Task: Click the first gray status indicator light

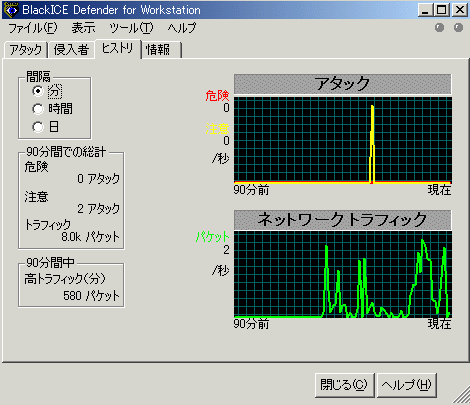Action: pyautogui.click(x=439, y=28)
